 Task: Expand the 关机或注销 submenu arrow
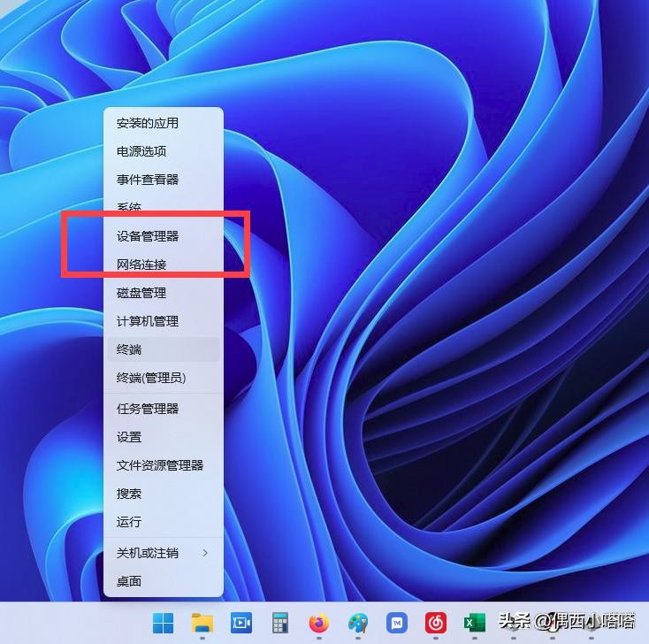205,553
